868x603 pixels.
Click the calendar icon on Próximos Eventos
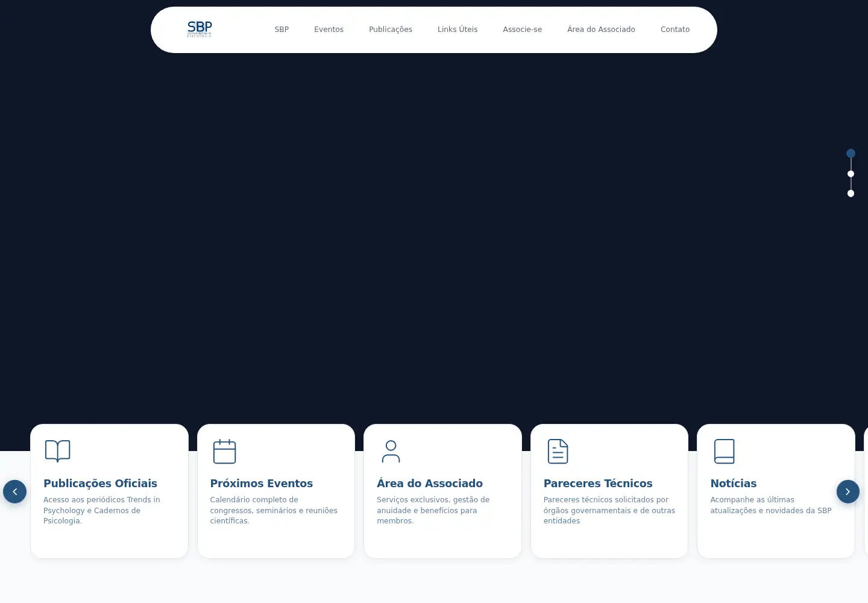click(x=224, y=451)
